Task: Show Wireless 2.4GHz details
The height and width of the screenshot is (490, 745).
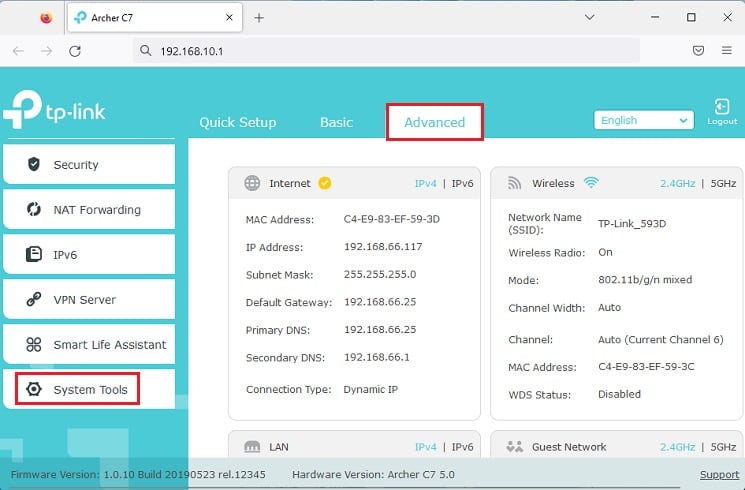Action: point(677,183)
